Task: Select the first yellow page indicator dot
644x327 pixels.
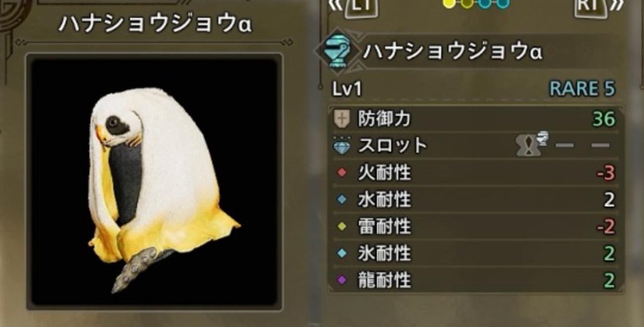Action: point(449,3)
